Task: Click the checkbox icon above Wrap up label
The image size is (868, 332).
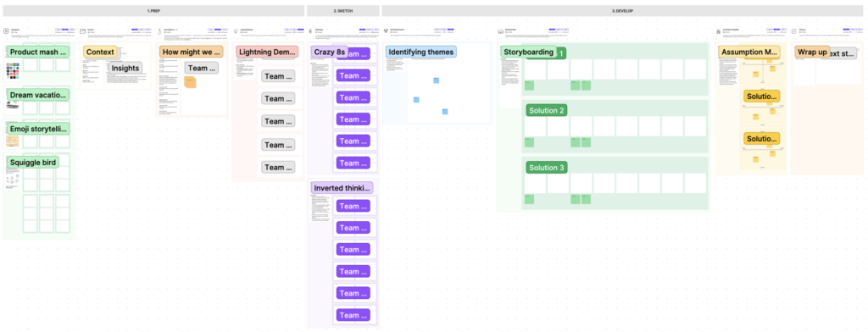Action: (x=794, y=31)
